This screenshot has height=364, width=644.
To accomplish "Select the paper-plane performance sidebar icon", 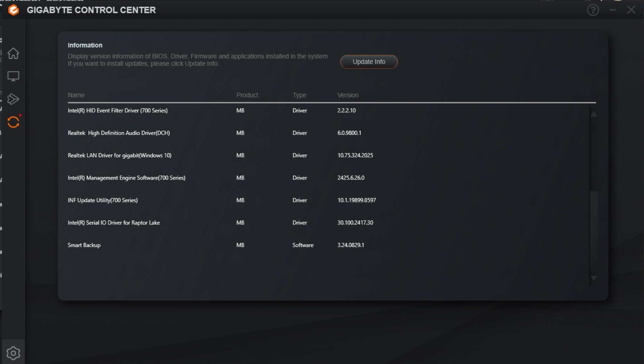I will tap(13, 99).
